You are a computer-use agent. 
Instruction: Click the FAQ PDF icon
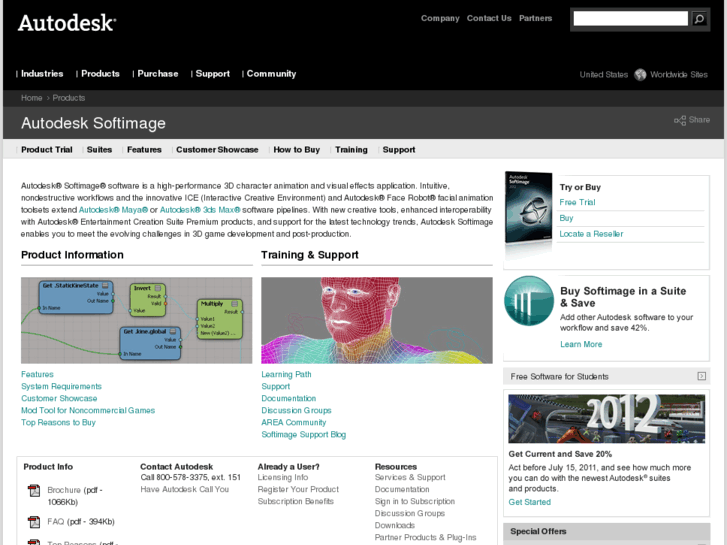tap(34, 522)
